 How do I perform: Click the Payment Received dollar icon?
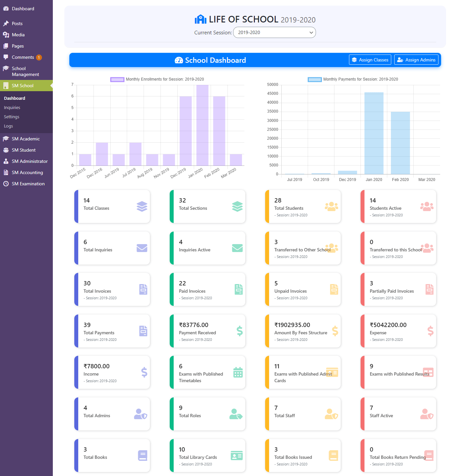[240, 331]
